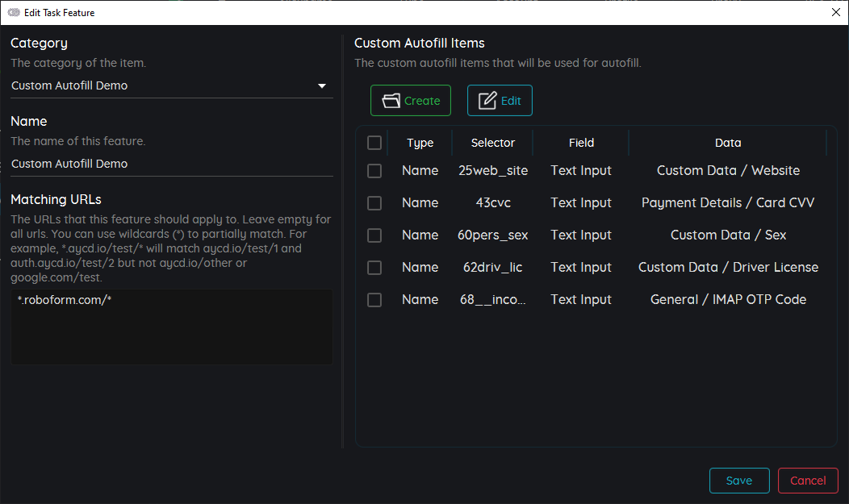849x504 pixels.
Task: Click the gear icon in the dialog title bar
Action: point(14,13)
